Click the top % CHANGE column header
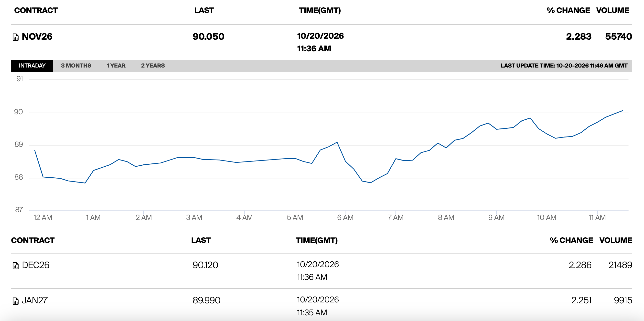Viewport: 644px width, 321px height. pos(568,10)
